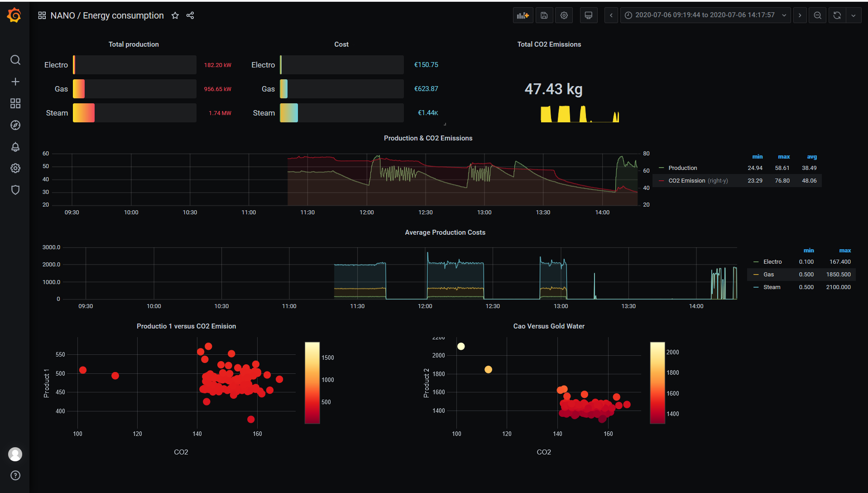Toggle the Gas series in the cost legend
Viewport: 868px width, 493px height.
(x=768, y=275)
